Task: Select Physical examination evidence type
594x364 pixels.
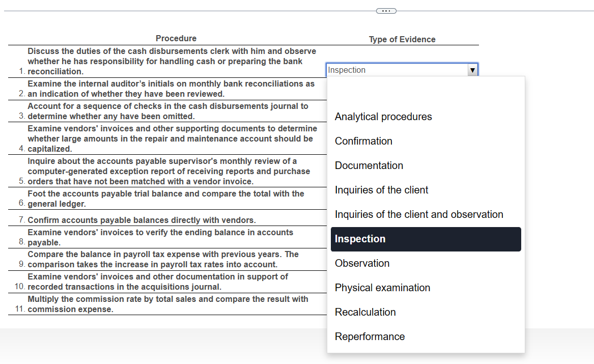Action: [x=382, y=288]
